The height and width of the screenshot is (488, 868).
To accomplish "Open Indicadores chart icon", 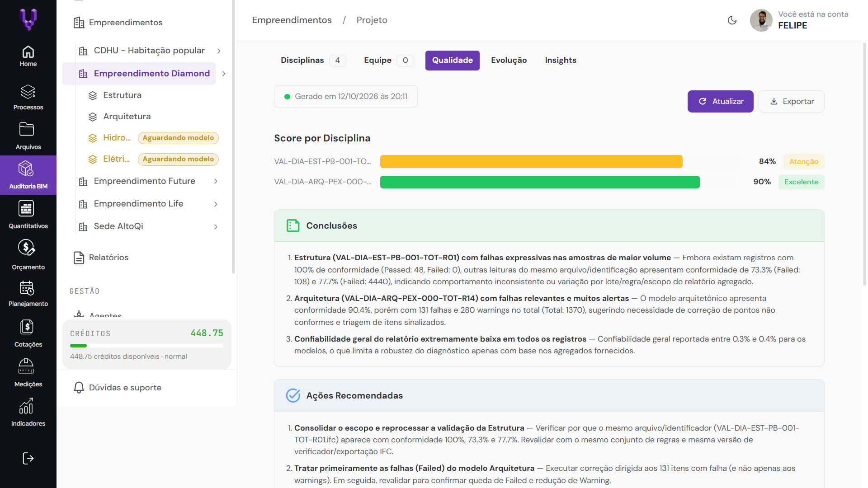I will pyautogui.click(x=26, y=406).
